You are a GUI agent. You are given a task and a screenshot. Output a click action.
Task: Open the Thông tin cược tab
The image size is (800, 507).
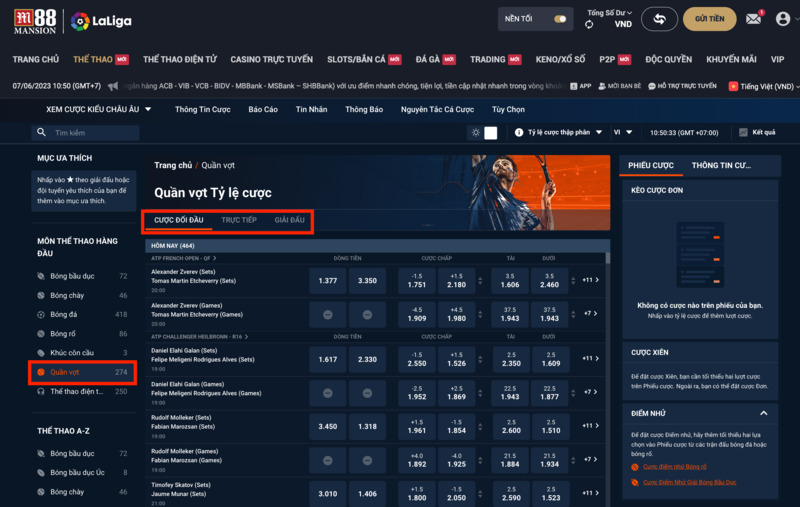click(721, 165)
